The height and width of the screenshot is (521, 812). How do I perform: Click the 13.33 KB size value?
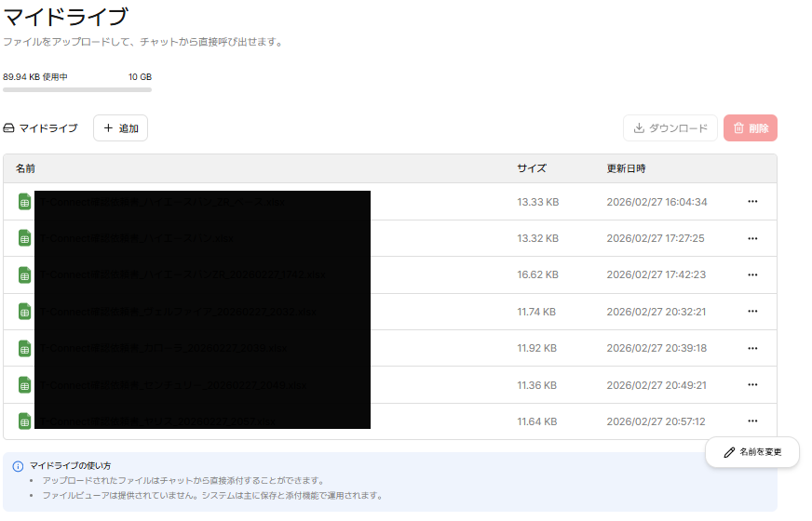[537, 202]
